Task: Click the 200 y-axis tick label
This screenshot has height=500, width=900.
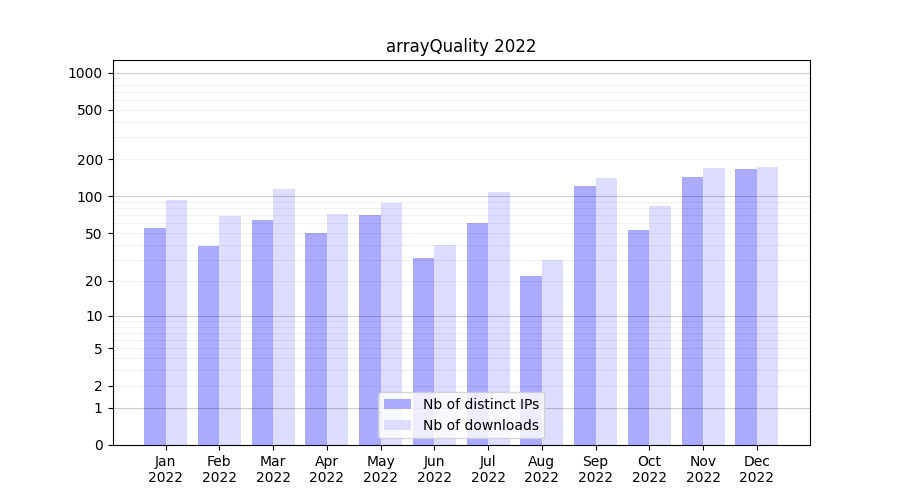Action: pyautogui.click(x=89, y=160)
